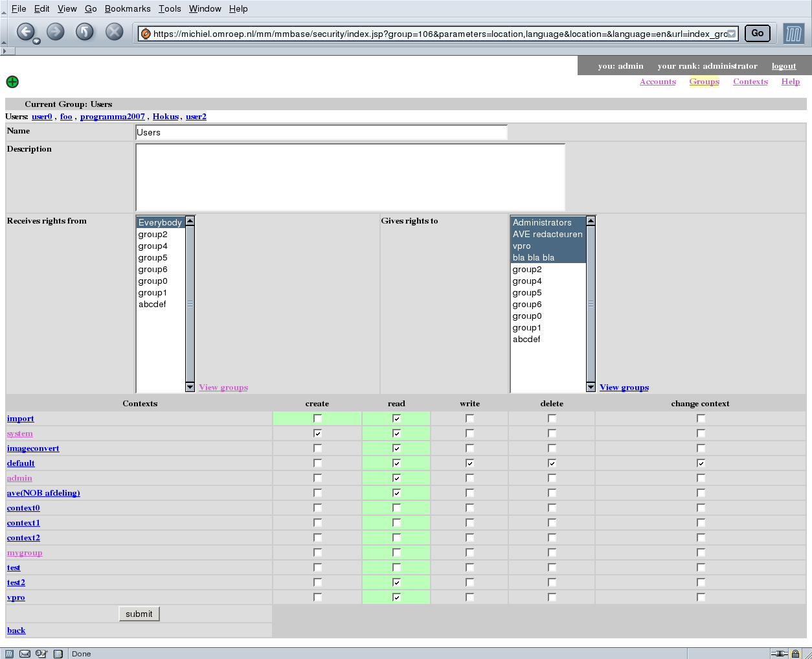Viewport: 812px width, 659px height.
Task: Disable the read permission for the import context
Action: [396, 418]
